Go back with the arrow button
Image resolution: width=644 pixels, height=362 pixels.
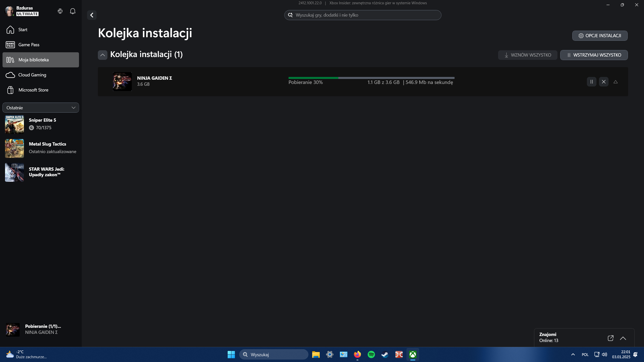point(92,15)
